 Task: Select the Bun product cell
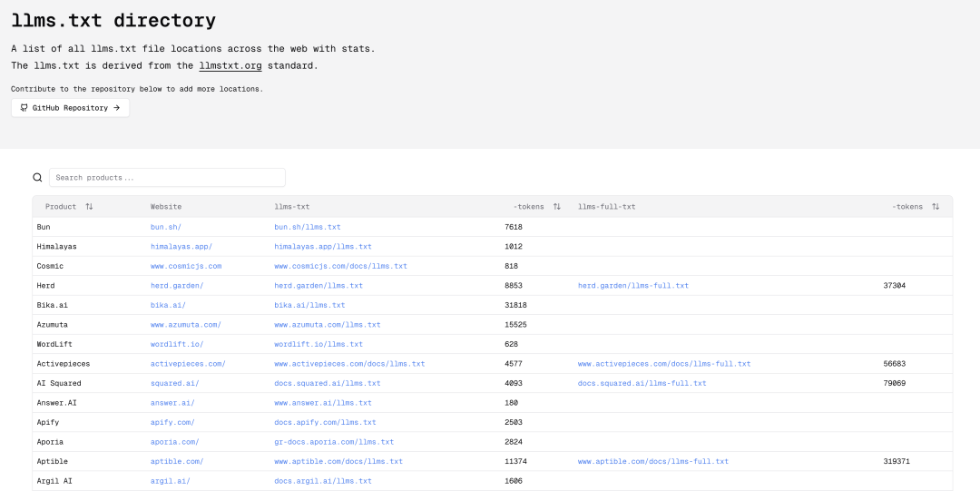[x=44, y=227]
